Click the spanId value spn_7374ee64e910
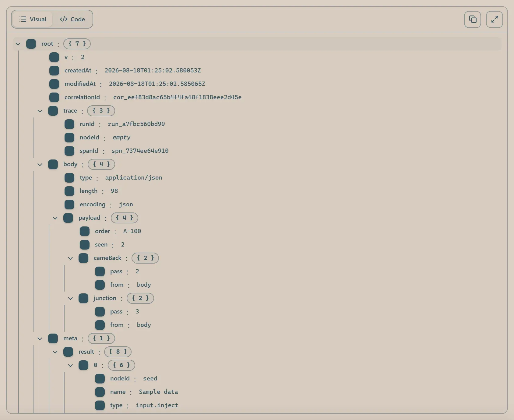 (140, 151)
